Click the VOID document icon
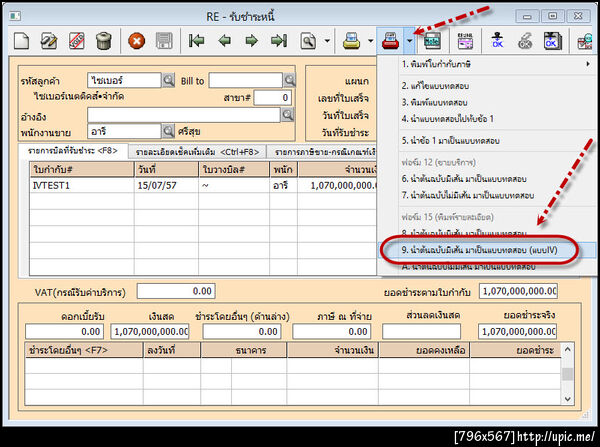 click(x=77, y=41)
